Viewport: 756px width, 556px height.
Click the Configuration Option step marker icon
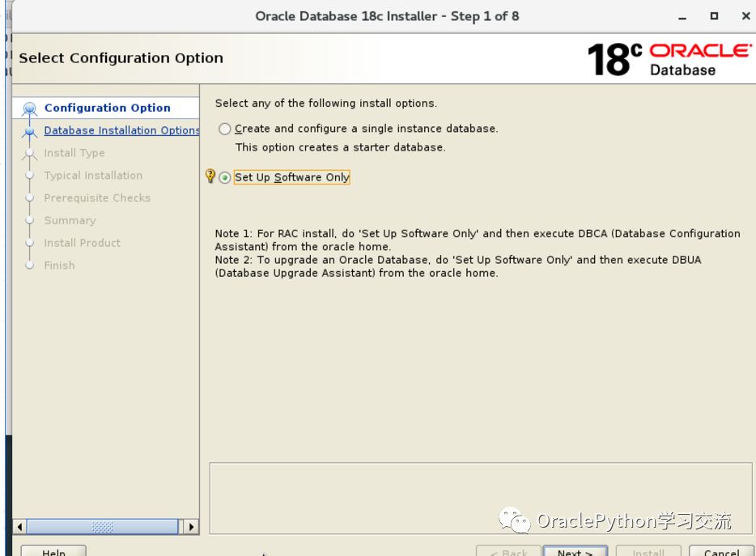point(29,108)
